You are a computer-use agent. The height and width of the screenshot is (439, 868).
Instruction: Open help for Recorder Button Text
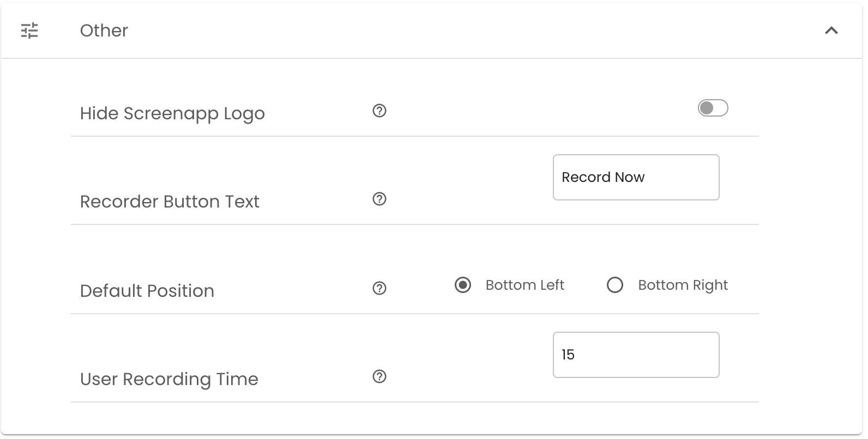[x=379, y=199]
